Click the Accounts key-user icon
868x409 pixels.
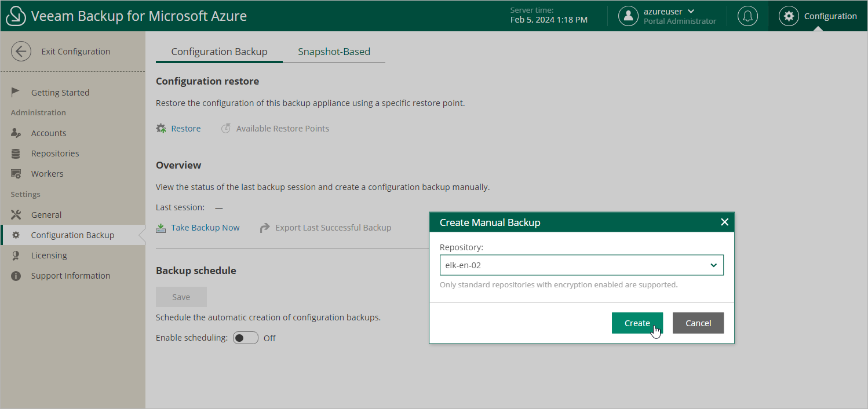(x=16, y=133)
